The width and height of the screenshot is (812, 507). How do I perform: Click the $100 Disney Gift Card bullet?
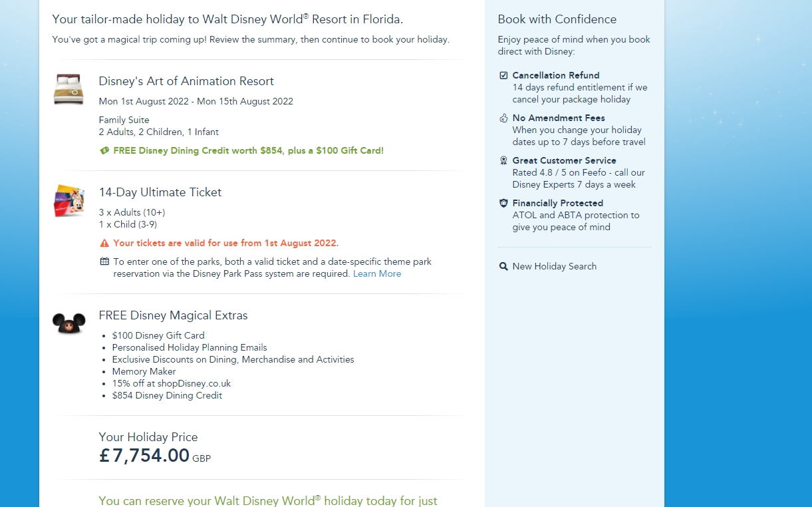click(x=158, y=335)
